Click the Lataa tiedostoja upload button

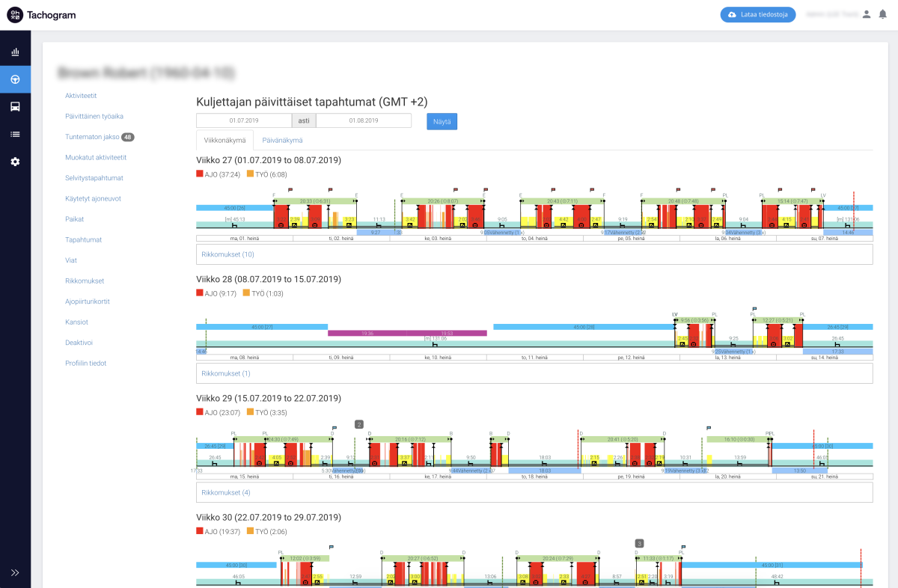(757, 14)
